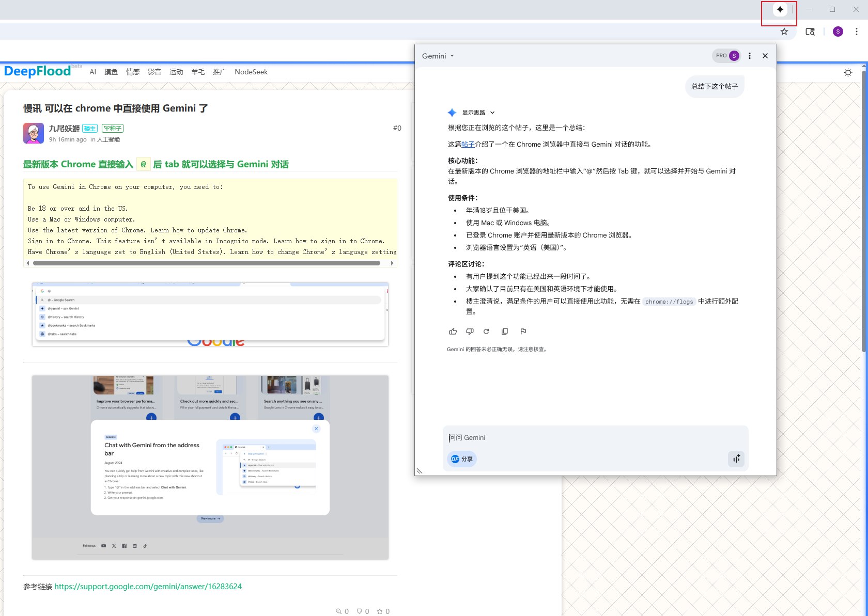Open the 推广 category tab
The width and height of the screenshot is (868, 616).
(220, 72)
